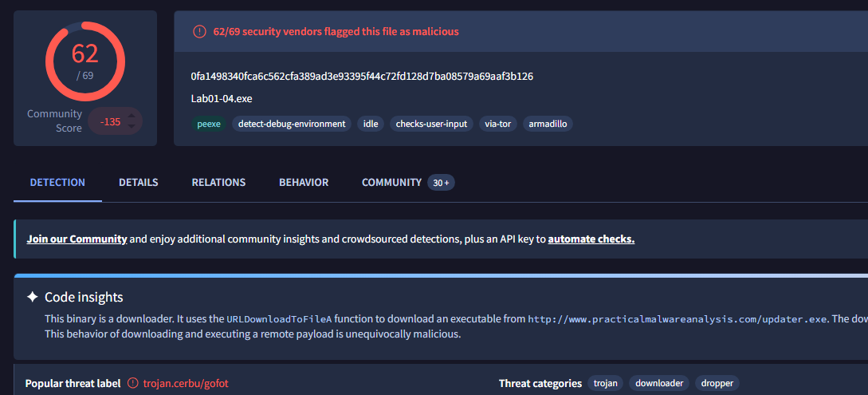The height and width of the screenshot is (395, 868).
Task: Open the COMMUNITY tab
Action: pos(392,182)
